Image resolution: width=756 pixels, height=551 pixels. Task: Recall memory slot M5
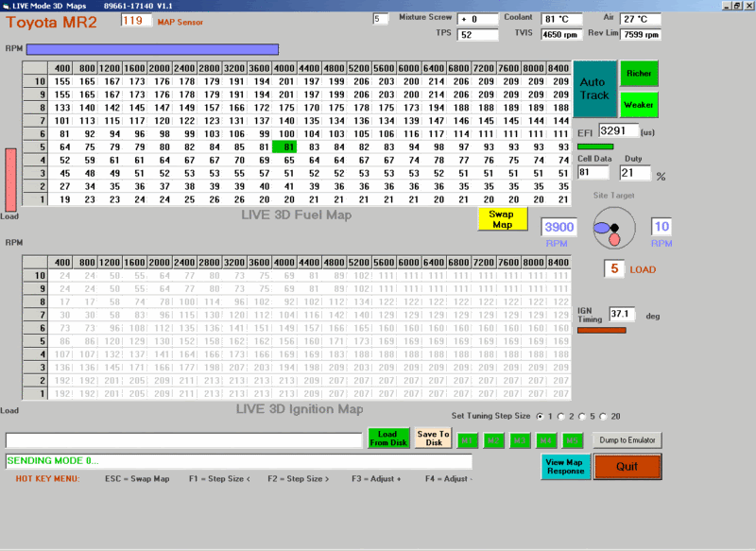pyautogui.click(x=572, y=440)
